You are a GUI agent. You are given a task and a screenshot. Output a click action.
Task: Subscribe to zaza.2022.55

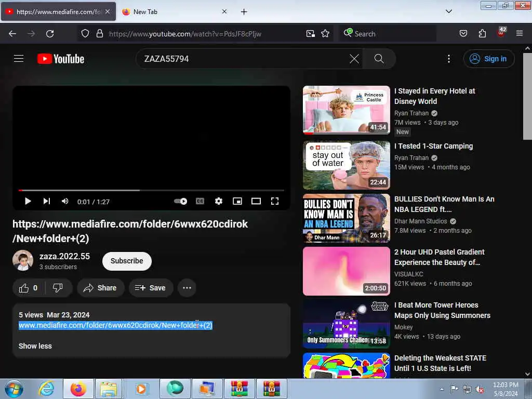(127, 261)
